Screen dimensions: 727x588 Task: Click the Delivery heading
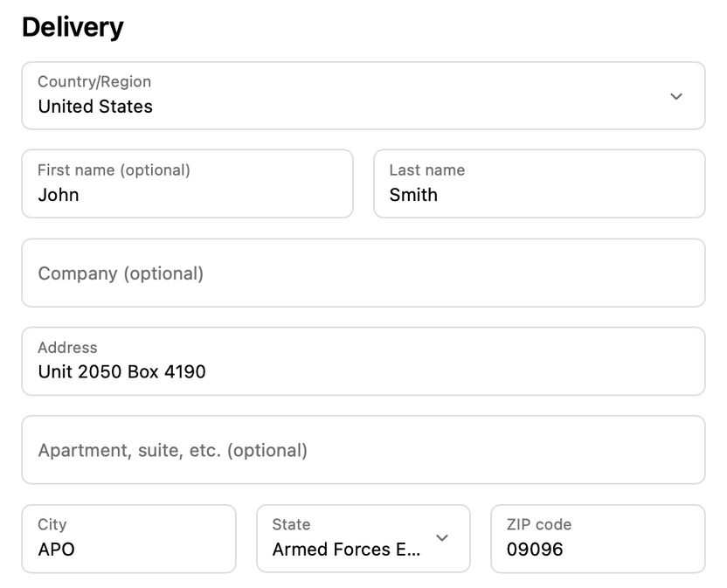tap(73, 27)
